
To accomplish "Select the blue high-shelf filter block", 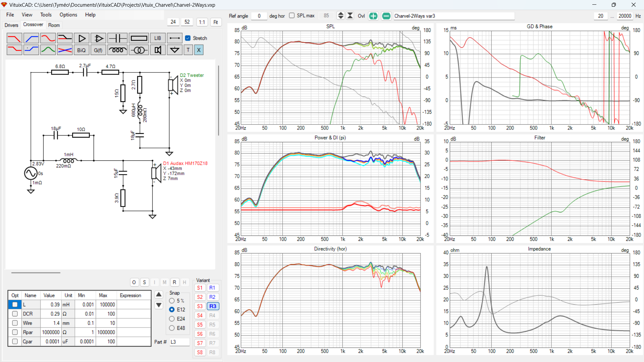I will pos(31,50).
